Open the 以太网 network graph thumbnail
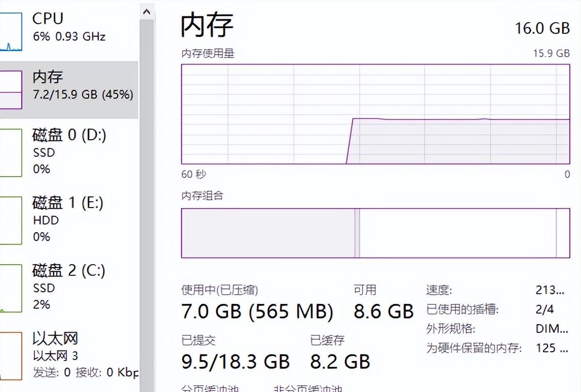The height and width of the screenshot is (392, 581). pyautogui.click(x=11, y=356)
